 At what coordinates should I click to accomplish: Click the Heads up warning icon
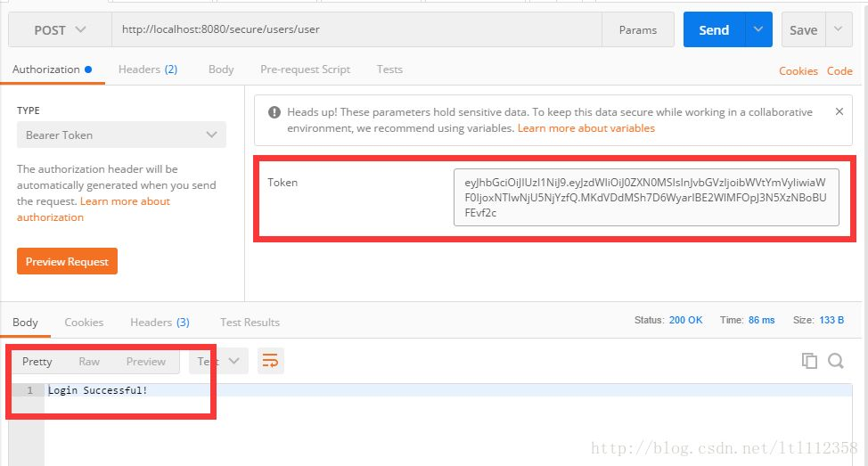click(x=274, y=112)
